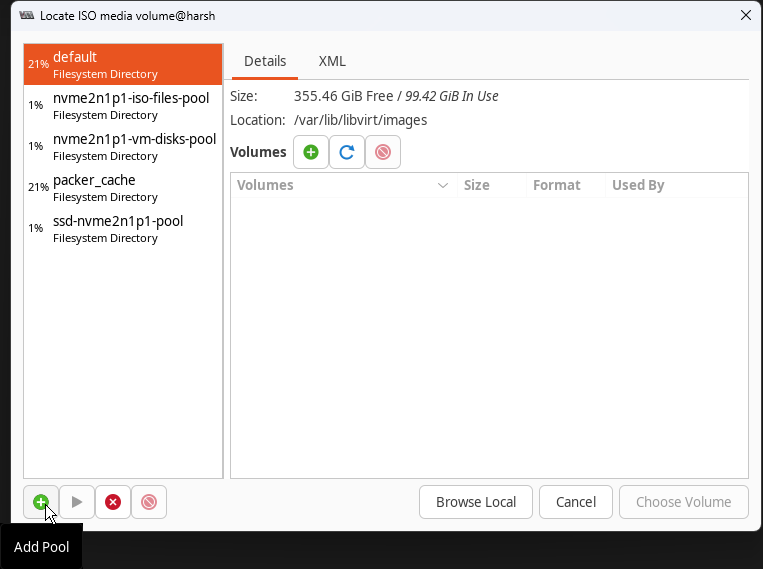The width and height of the screenshot is (763, 569).
Task: Expand the Volumes column sort chevron
Action: click(443, 185)
